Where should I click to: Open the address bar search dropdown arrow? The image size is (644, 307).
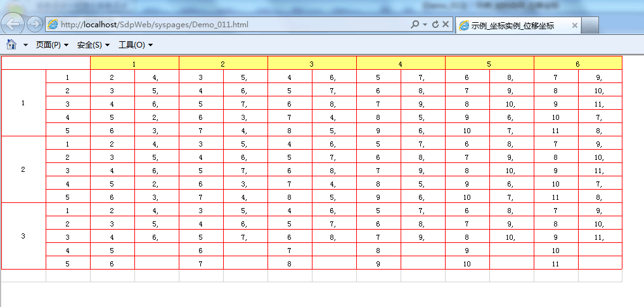click(x=425, y=25)
